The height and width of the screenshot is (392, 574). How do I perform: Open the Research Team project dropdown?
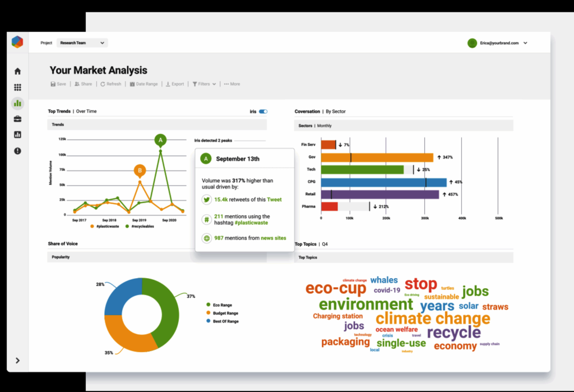pos(82,43)
